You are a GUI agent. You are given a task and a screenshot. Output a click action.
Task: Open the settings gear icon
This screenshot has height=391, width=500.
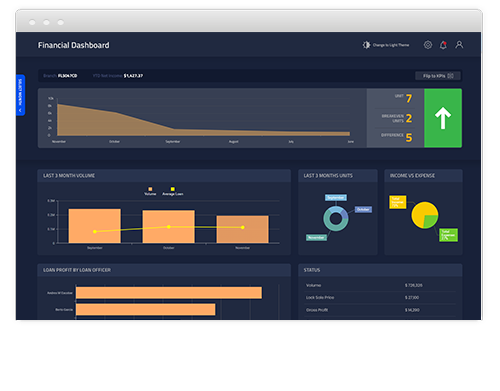[x=428, y=45]
